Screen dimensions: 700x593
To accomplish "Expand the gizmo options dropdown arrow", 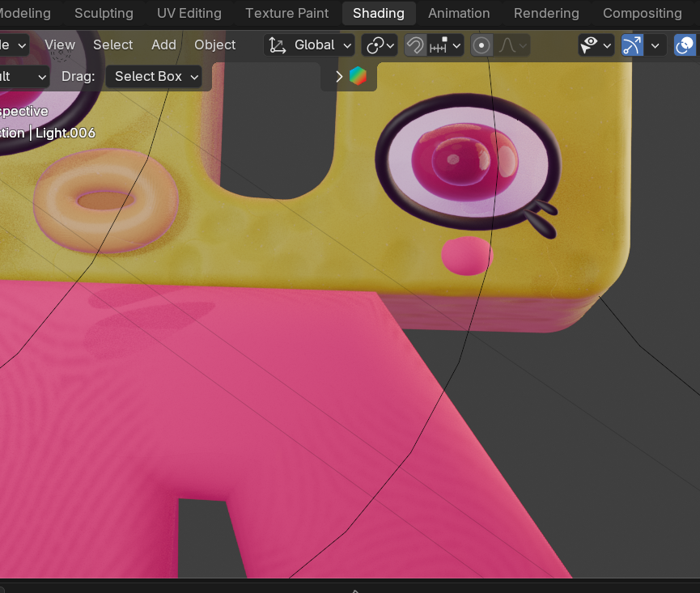I will pyautogui.click(x=655, y=45).
